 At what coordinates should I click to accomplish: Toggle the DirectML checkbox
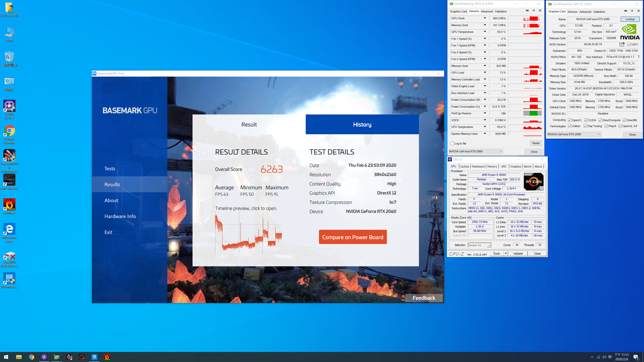click(x=624, y=120)
